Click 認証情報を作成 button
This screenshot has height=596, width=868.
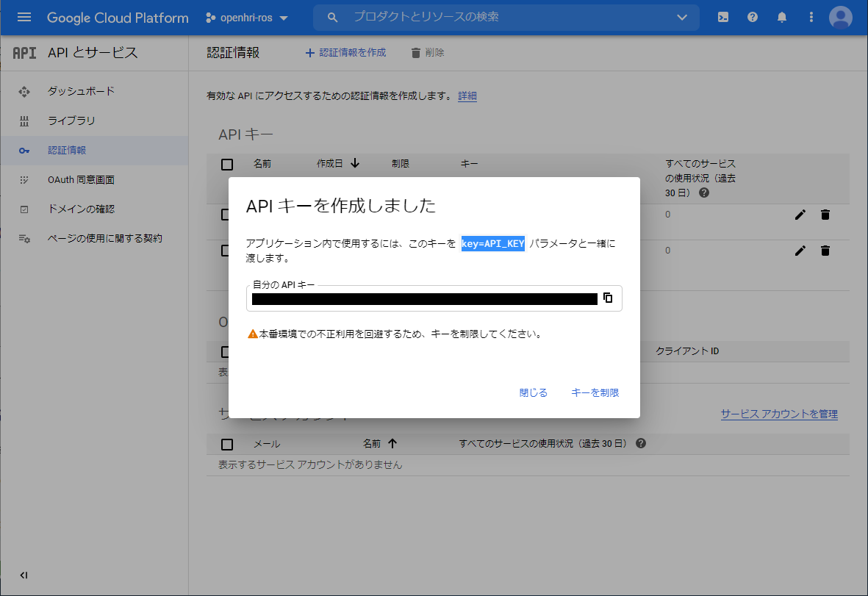click(345, 53)
